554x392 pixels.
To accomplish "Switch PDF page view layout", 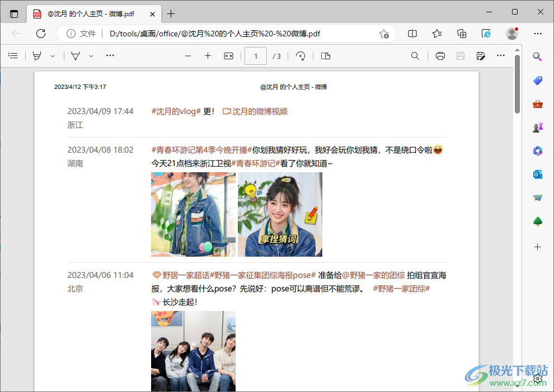I will 325,56.
